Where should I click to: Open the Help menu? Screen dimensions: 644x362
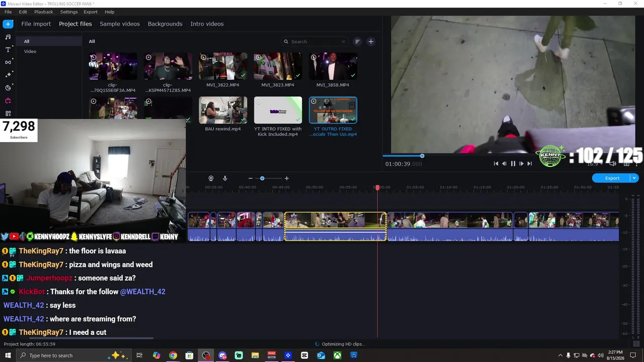110,12
